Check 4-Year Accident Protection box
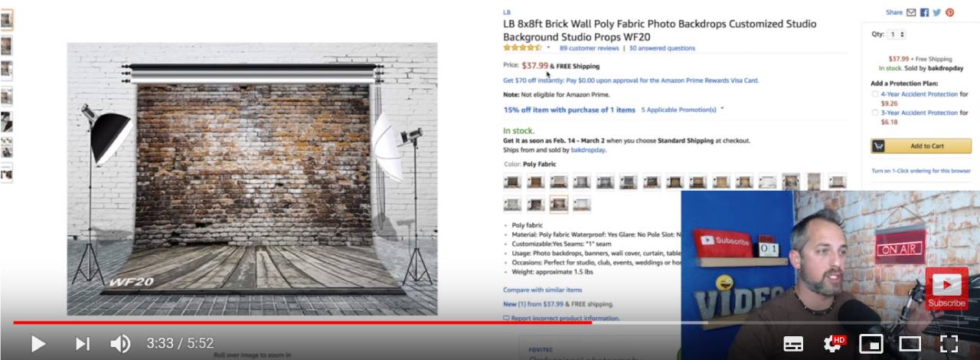The height and width of the screenshot is (360, 980). [x=875, y=94]
